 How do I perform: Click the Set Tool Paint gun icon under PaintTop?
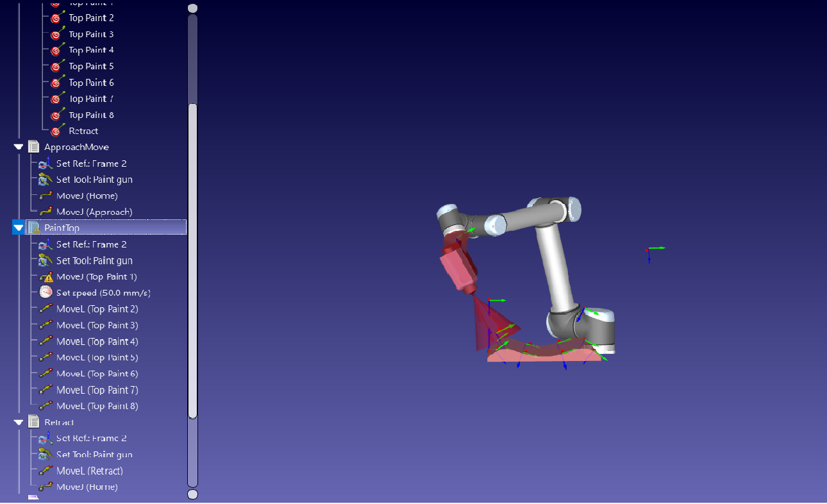click(45, 260)
